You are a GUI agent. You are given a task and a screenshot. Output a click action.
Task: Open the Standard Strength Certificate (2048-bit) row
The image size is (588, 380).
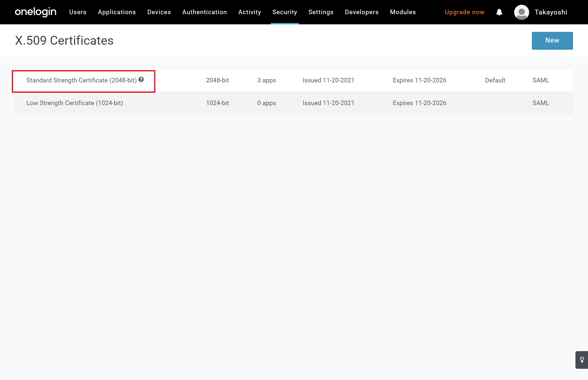[x=81, y=80]
